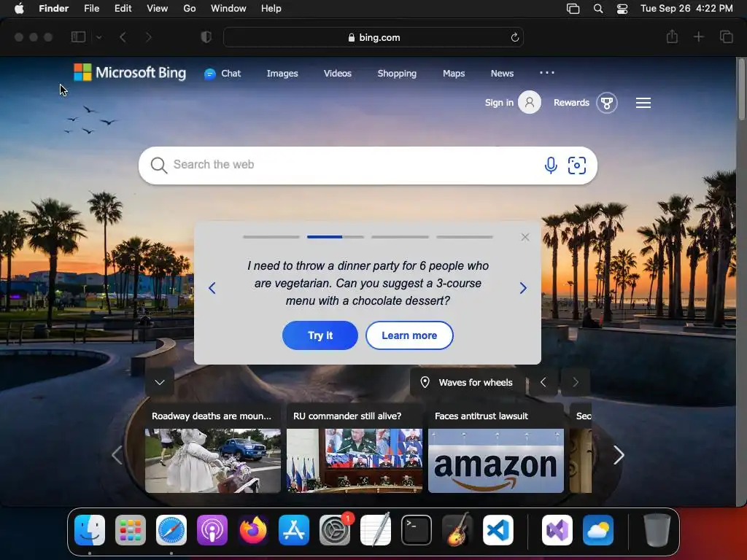The width and height of the screenshot is (747, 560).
Task: Open the Trash in the Dock
Action: [x=657, y=530]
